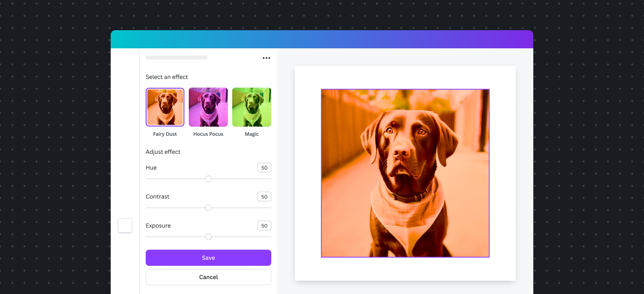Click the Hue slider handle
The height and width of the screenshot is (294, 644).
point(208,179)
